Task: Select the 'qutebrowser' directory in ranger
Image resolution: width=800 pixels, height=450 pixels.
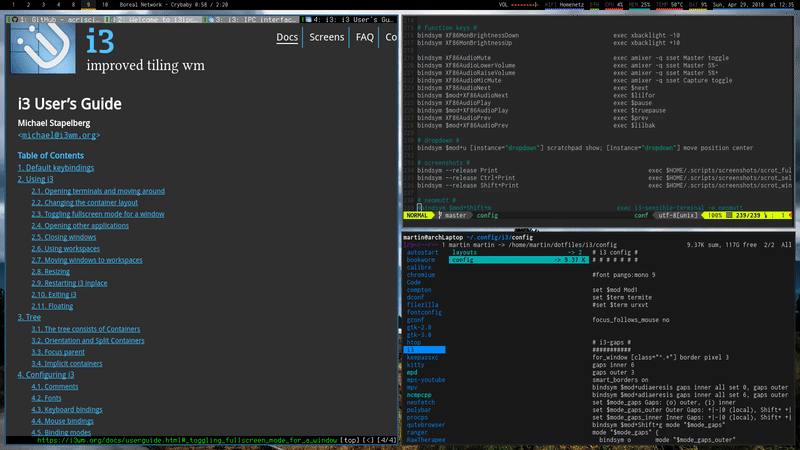Action: point(426,424)
